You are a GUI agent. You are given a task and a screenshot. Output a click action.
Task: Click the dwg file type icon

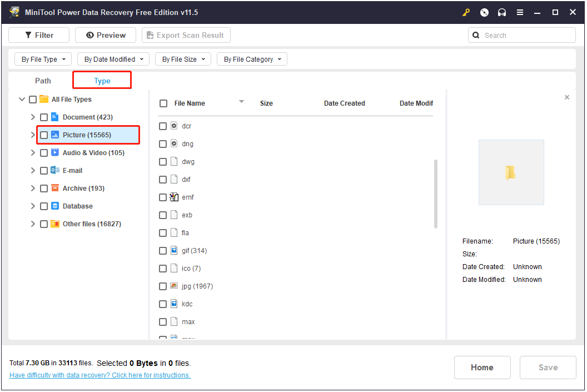(x=174, y=161)
